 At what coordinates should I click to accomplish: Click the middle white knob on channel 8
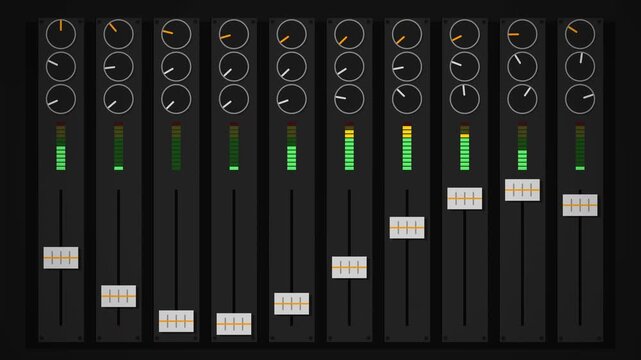coord(464,67)
